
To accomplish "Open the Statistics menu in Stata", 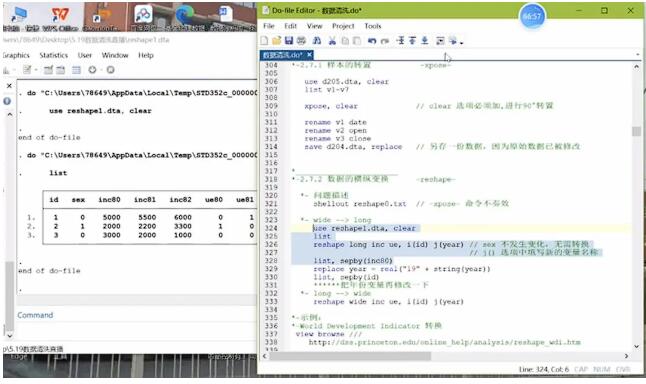I will click(x=54, y=55).
